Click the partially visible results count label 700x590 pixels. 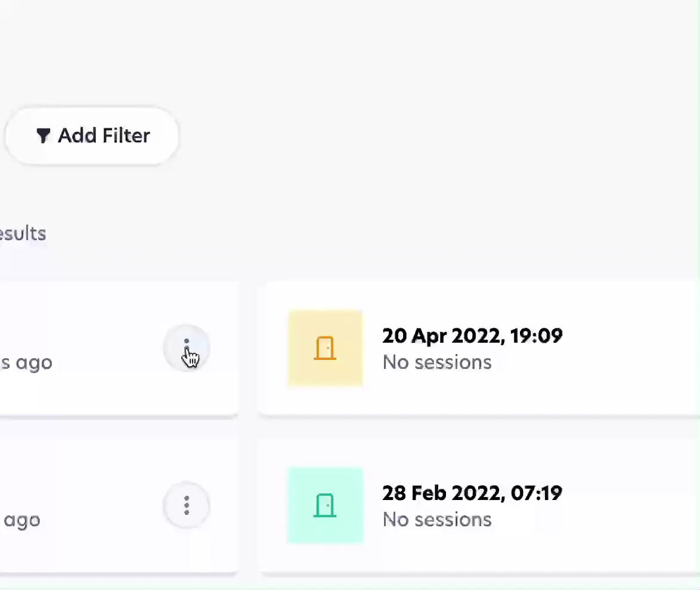(x=23, y=234)
